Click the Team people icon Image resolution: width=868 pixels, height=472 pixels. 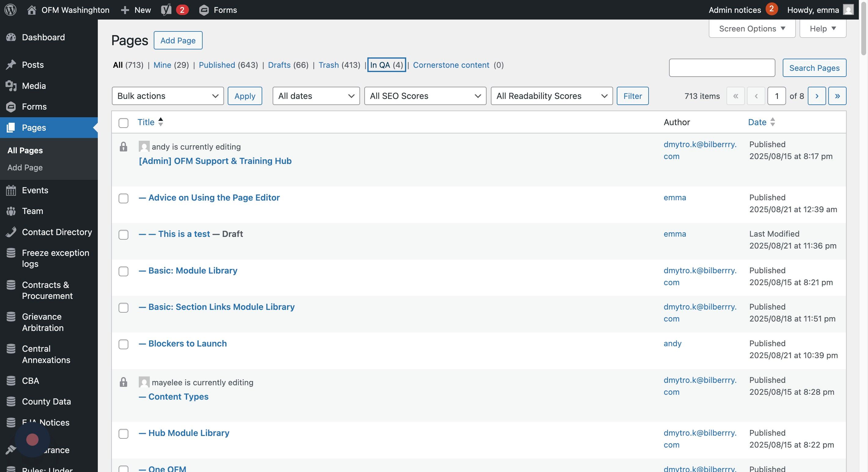click(x=11, y=211)
